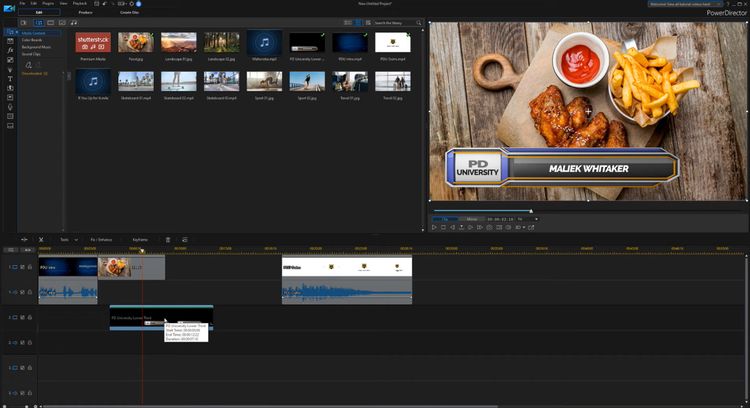
Task: Click the tag icon below Sound Clips
Action: pyautogui.click(x=28, y=65)
